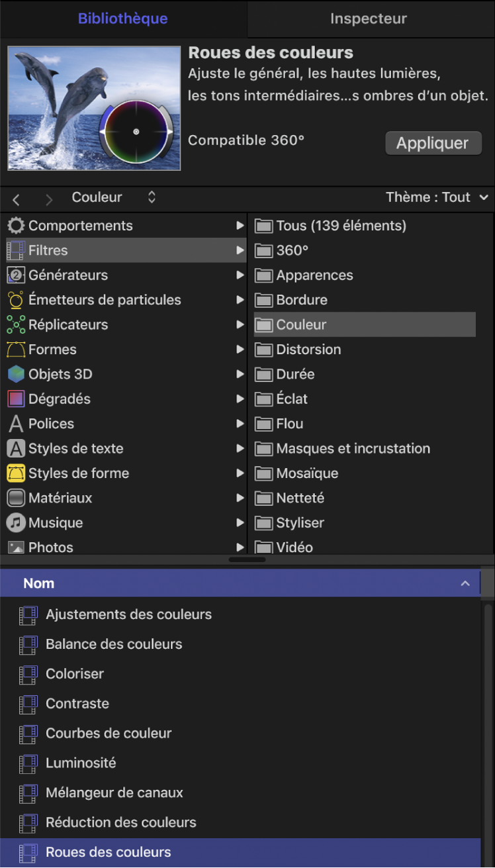Screen dimensions: 495x868
Task: Toggle sort order in Nom column
Action: [465, 583]
